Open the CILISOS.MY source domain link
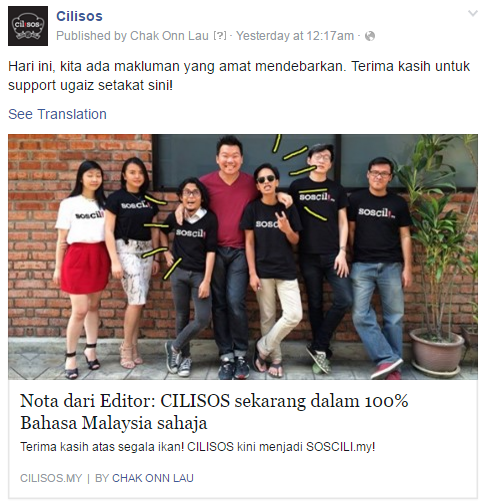480x504 pixels. pyautogui.click(x=51, y=478)
